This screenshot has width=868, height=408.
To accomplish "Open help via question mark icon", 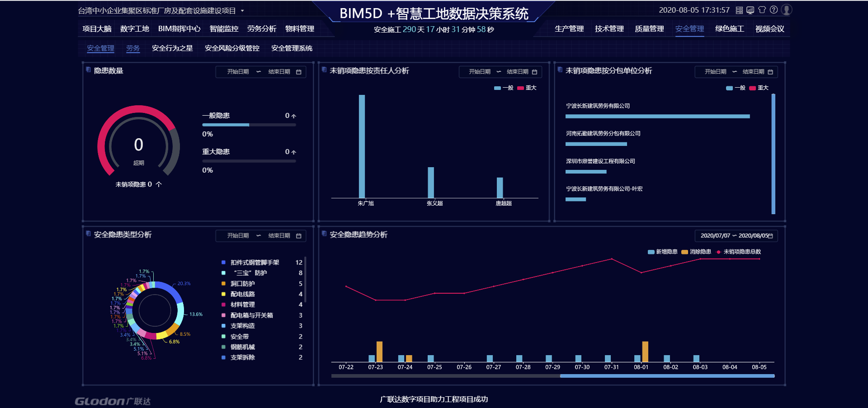I will pyautogui.click(x=774, y=10).
